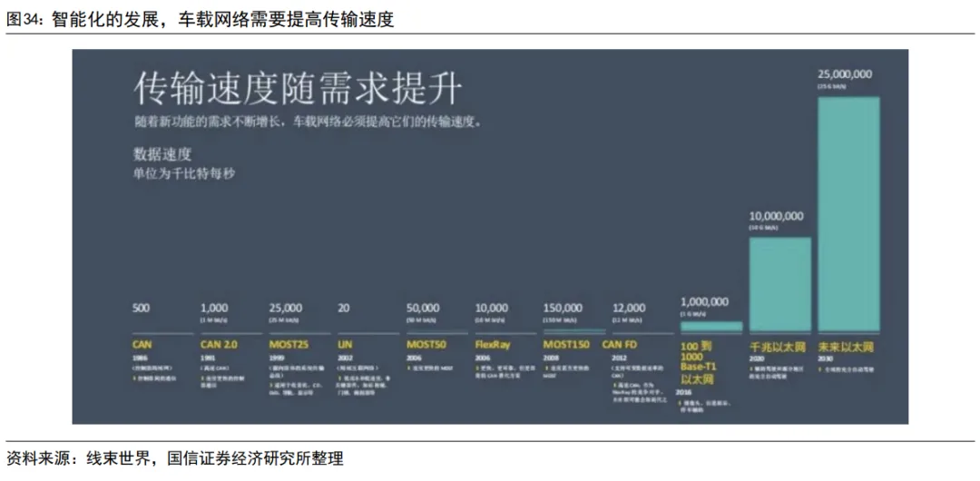The width and height of the screenshot is (980, 481).
Task: Select the LIN label
Action: click(345, 344)
